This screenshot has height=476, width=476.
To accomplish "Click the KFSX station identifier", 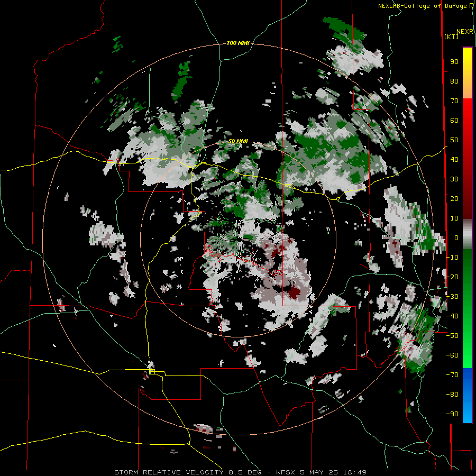I will click(286, 472).
